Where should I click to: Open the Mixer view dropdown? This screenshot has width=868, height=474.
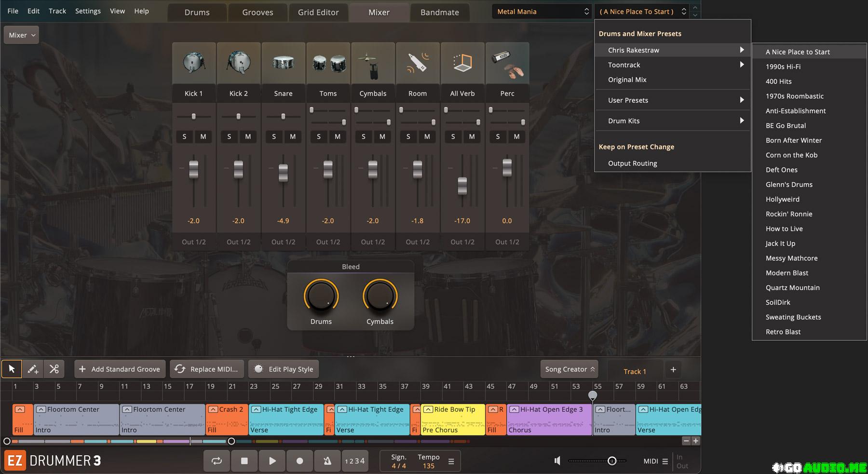tap(21, 35)
